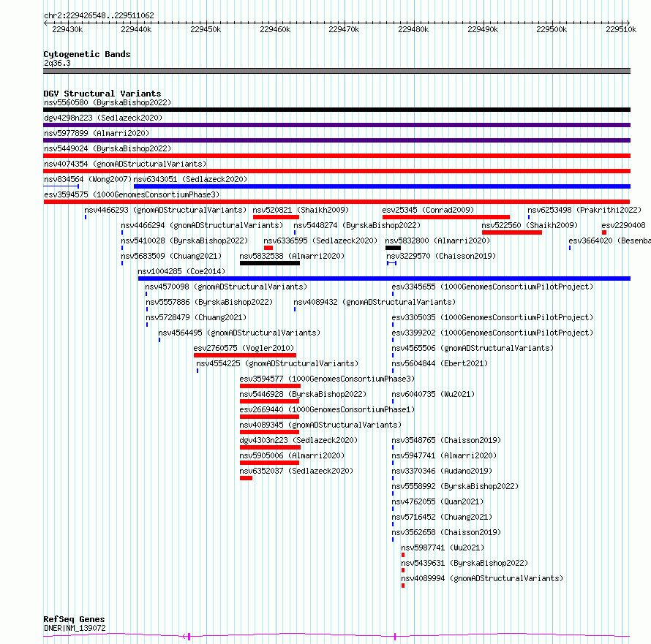Click the nsv3548765 (Chaisson2019) label
This screenshot has width=651, height=644.
pos(446,440)
